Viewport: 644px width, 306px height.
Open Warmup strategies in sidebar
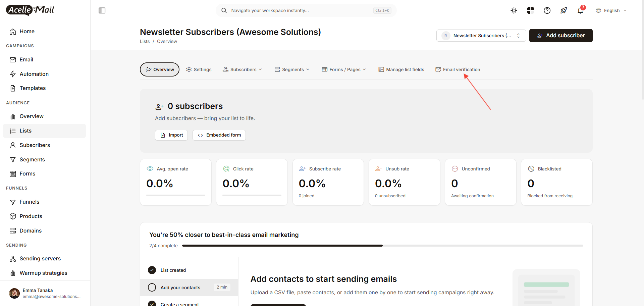(44, 273)
